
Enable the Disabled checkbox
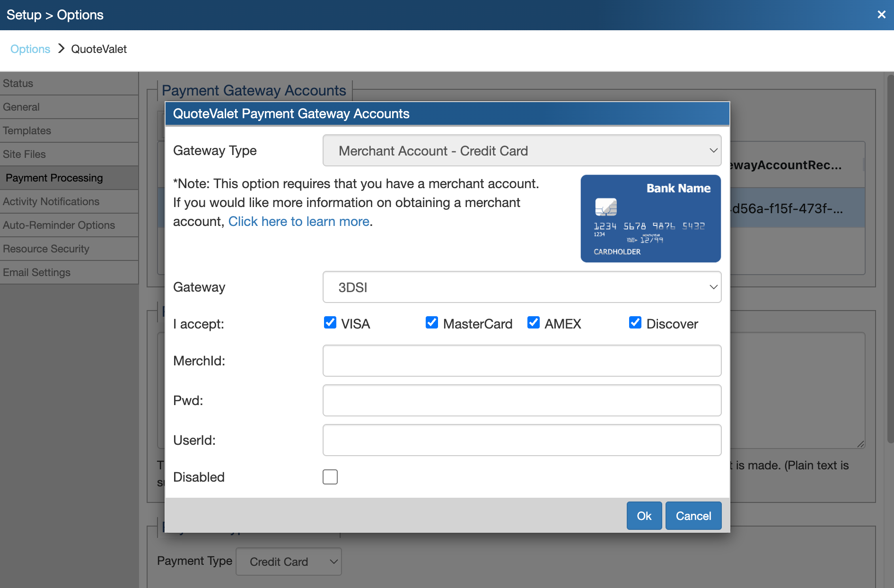coord(330,477)
